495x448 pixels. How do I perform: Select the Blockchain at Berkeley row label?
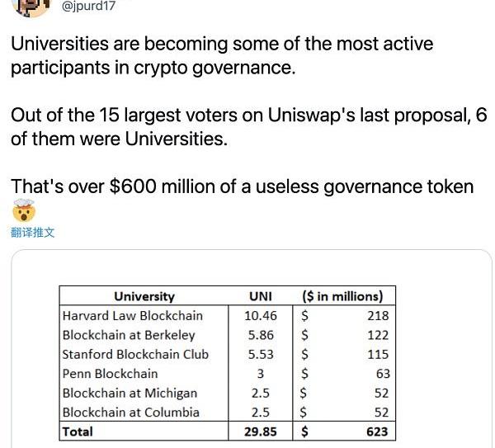tap(129, 335)
